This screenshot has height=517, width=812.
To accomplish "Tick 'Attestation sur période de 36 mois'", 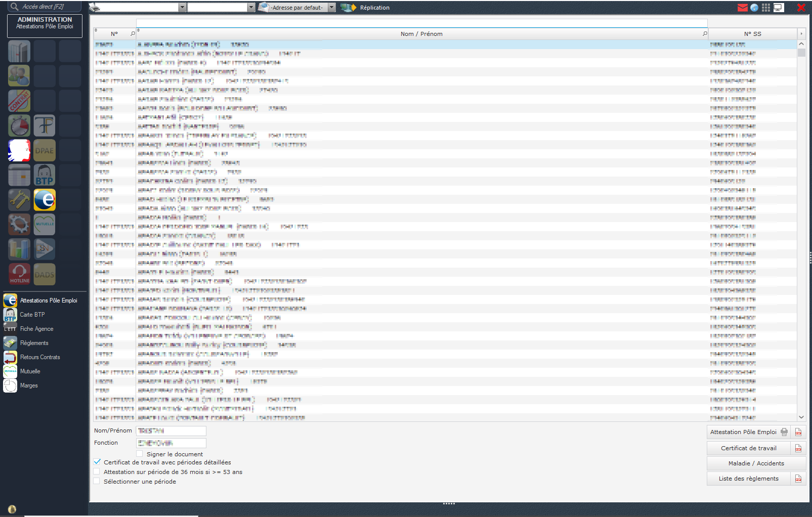I will (x=97, y=471).
